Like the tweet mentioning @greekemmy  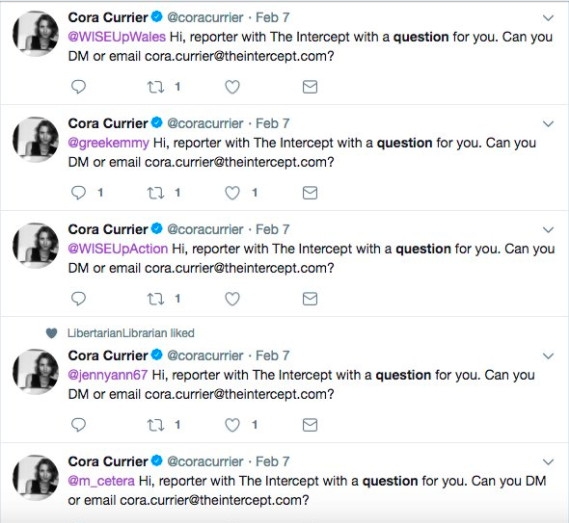(x=232, y=193)
